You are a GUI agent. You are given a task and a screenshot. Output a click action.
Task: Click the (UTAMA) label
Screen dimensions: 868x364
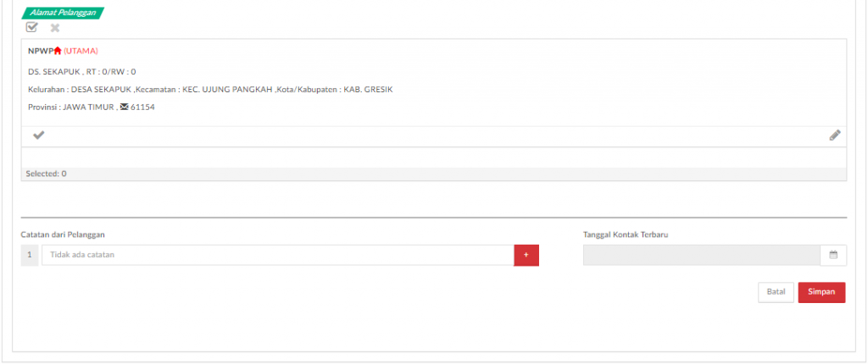coord(81,51)
